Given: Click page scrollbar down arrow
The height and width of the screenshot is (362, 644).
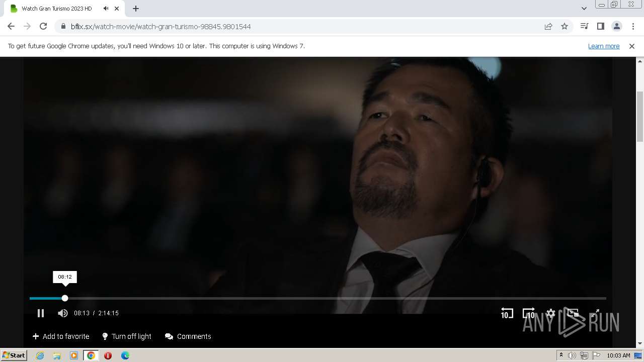Looking at the screenshot, I should point(640,343).
